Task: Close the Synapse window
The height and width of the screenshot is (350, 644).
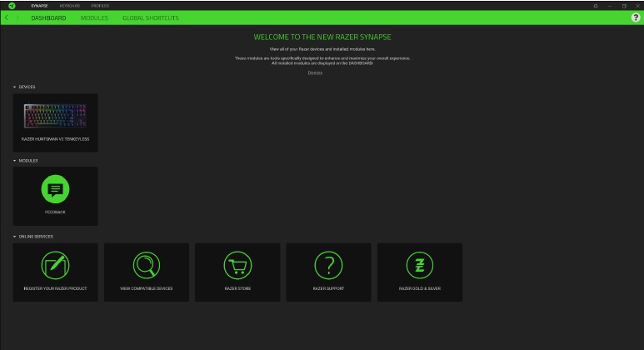Action: pos(638,6)
